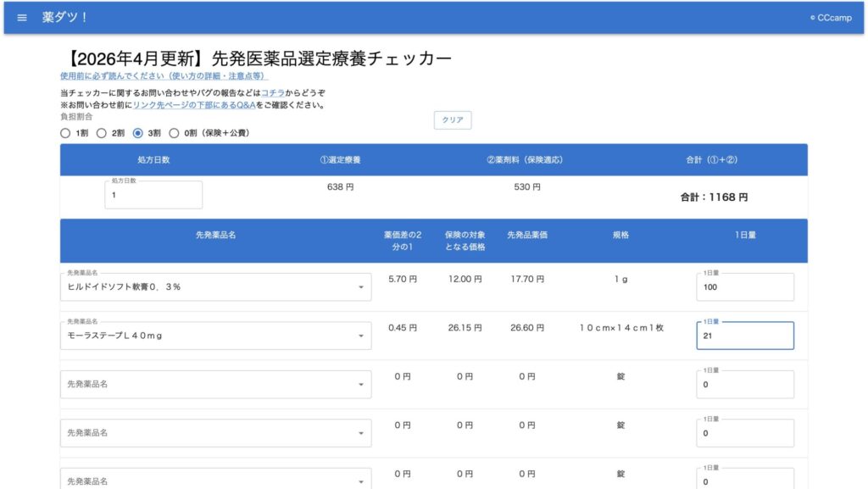Choose the 0割（保険＋公費） radio option
Image resolution: width=868 pixels, height=489 pixels.
coord(175,133)
